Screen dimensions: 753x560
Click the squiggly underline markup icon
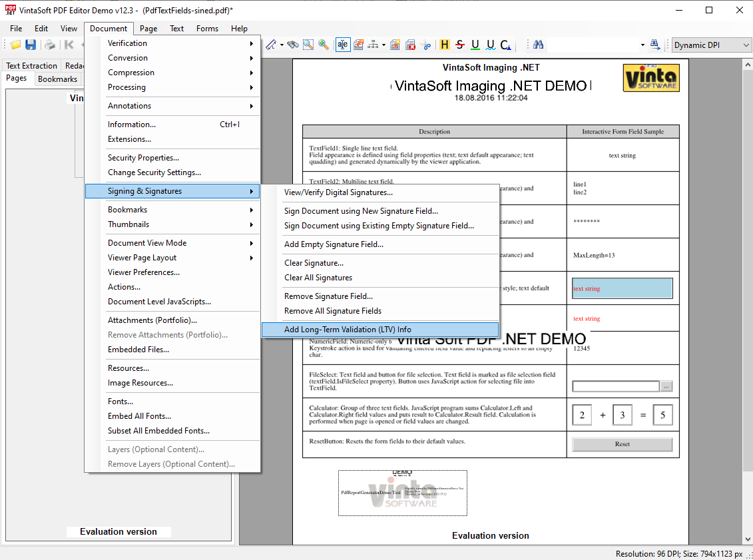[491, 45]
